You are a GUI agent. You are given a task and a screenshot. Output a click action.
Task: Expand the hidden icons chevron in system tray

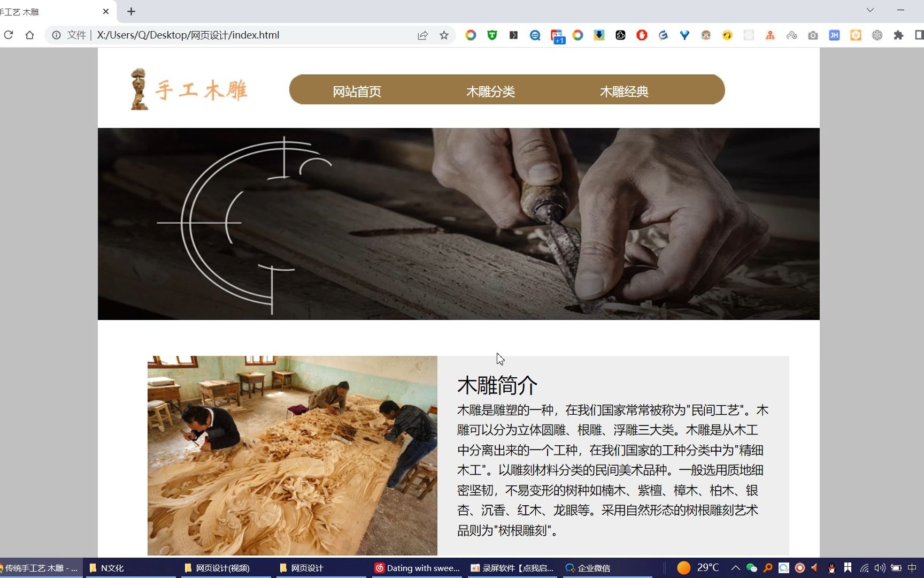point(735,568)
